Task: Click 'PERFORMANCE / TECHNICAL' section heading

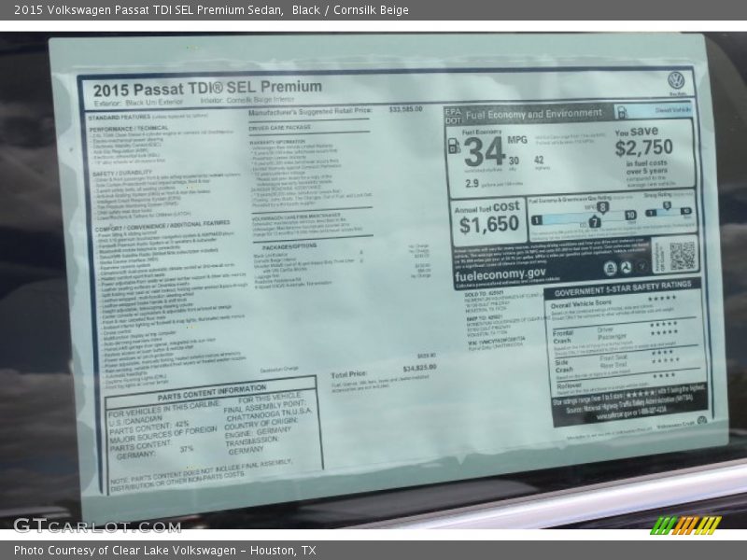Action: (129, 129)
